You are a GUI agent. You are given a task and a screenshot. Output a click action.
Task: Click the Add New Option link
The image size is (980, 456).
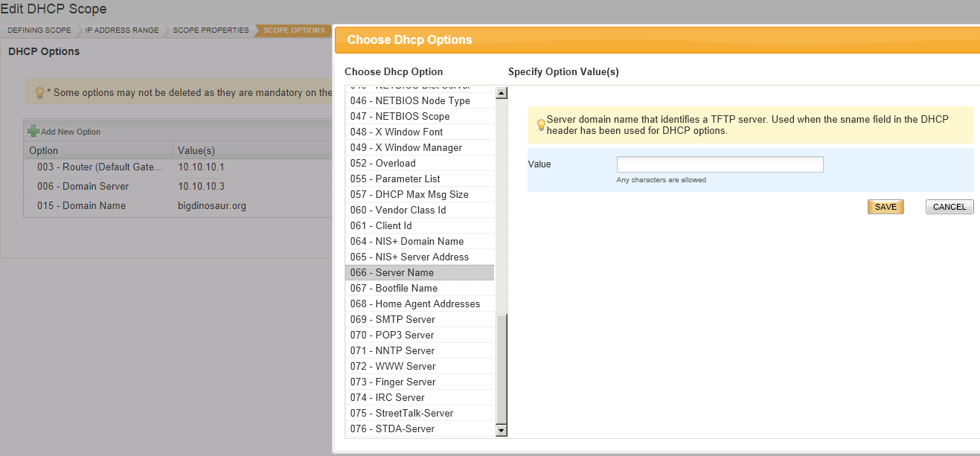pyautogui.click(x=71, y=132)
